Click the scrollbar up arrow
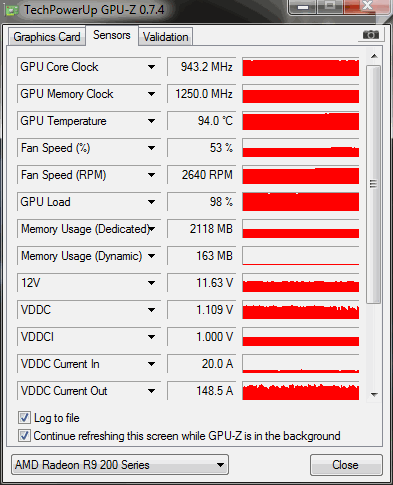 click(374, 56)
